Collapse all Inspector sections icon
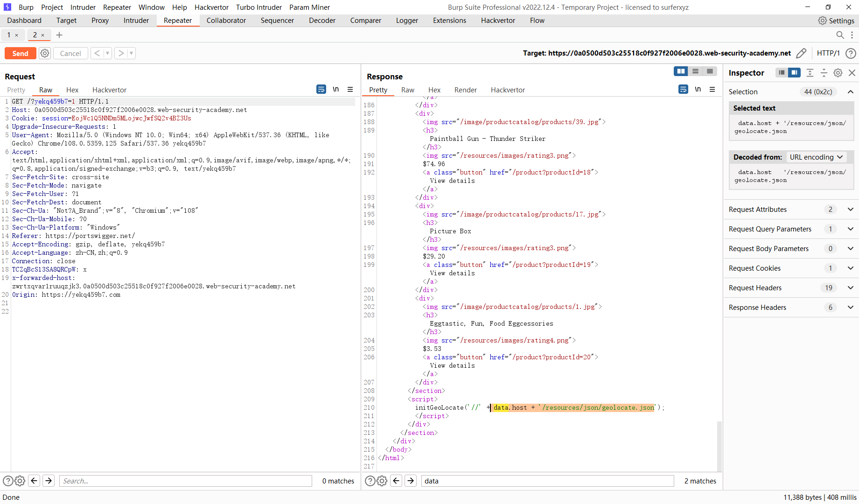The height and width of the screenshot is (504, 859). (x=824, y=72)
